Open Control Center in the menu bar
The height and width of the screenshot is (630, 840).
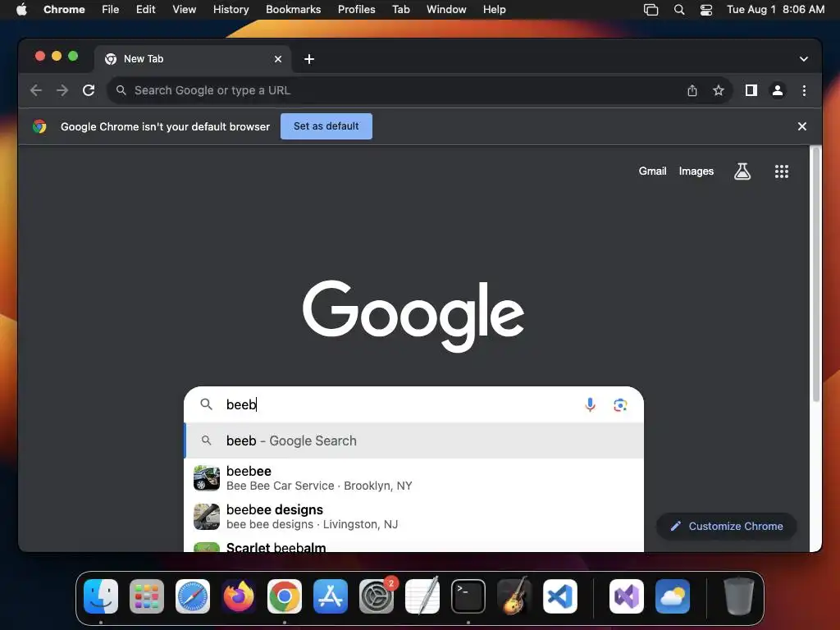coord(706,10)
